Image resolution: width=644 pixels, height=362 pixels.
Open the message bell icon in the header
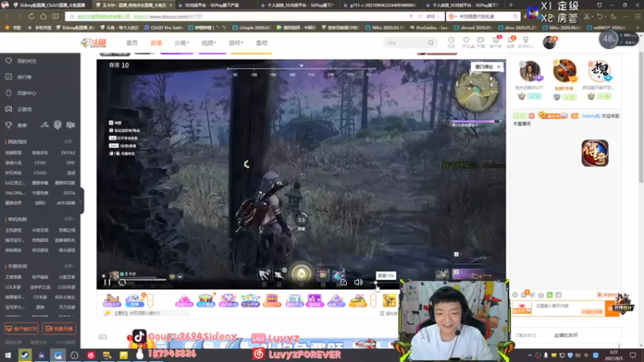[x=511, y=42]
